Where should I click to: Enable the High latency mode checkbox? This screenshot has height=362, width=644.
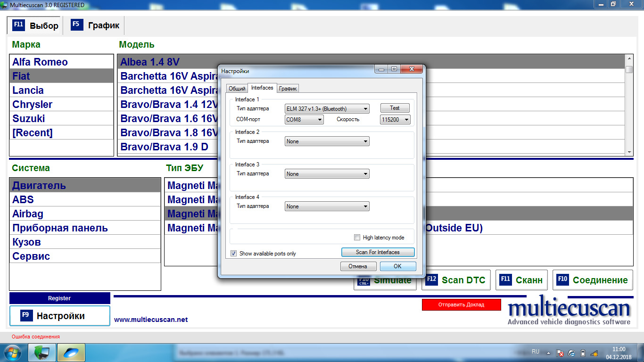tap(357, 238)
